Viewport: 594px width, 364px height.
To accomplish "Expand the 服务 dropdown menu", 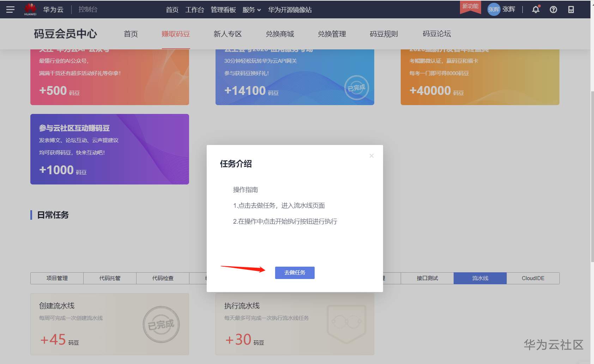I will 251,10.
